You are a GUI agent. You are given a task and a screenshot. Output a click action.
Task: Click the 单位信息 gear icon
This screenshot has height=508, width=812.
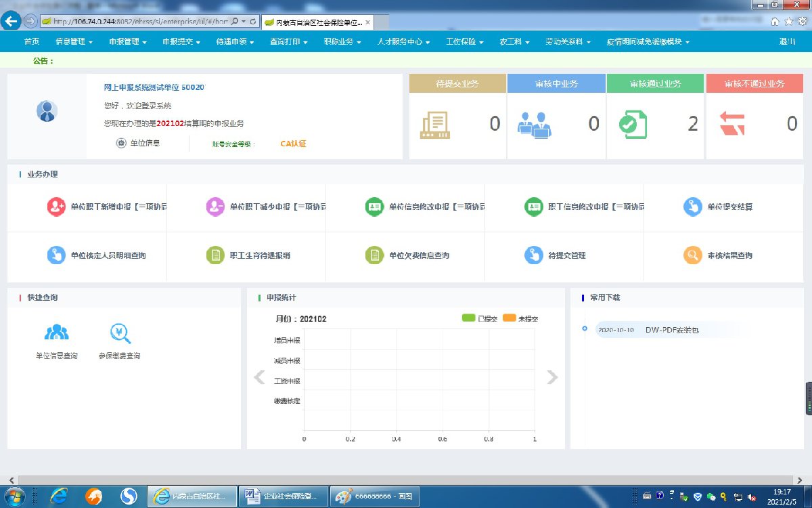[x=121, y=143]
